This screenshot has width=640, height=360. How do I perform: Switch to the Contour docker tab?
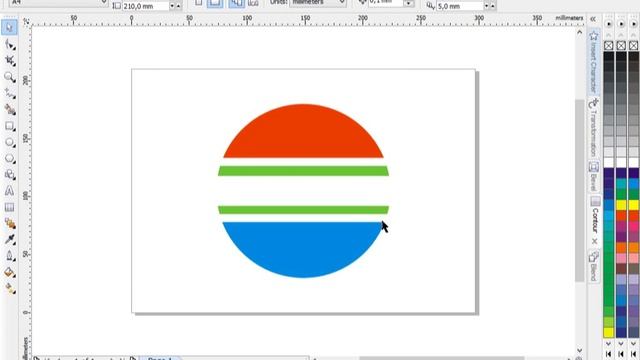[594, 215]
